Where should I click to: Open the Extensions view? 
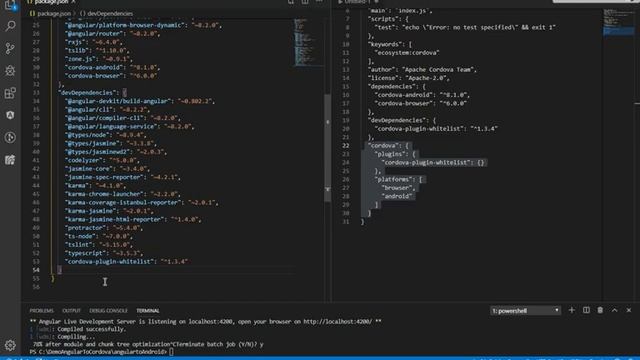tap(10, 93)
